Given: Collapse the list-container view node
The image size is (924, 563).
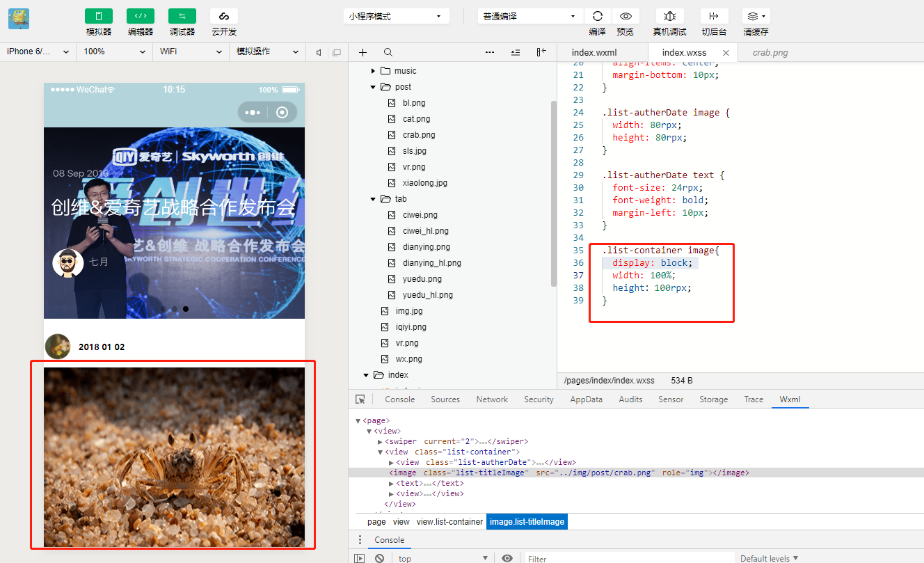Looking at the screenshot, I should pyautogui.click(x=380, y=452).
